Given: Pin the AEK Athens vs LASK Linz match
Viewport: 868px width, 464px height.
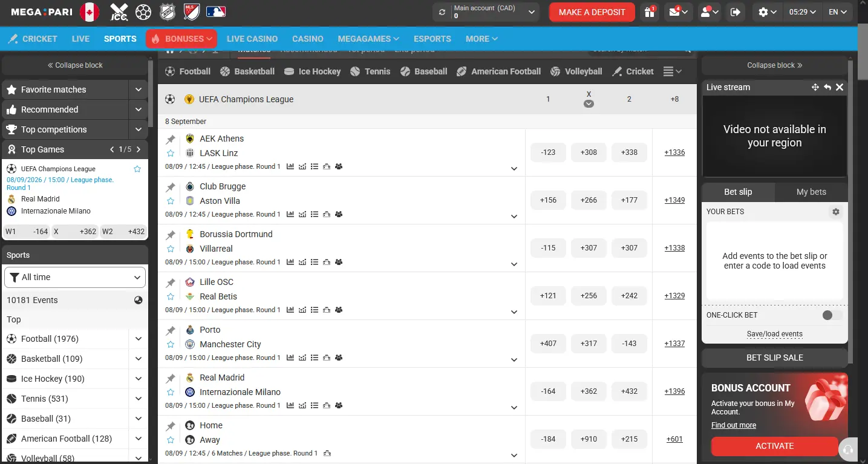Looking at the screenshot, I should (171, 139).
